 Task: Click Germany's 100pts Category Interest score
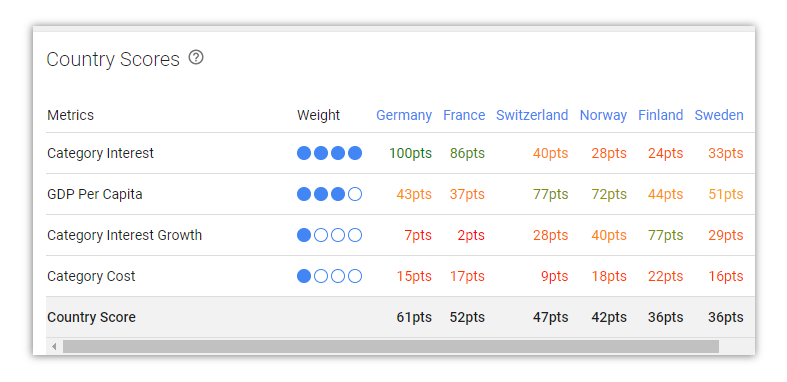pyautogui.click(x=410, y=153)
